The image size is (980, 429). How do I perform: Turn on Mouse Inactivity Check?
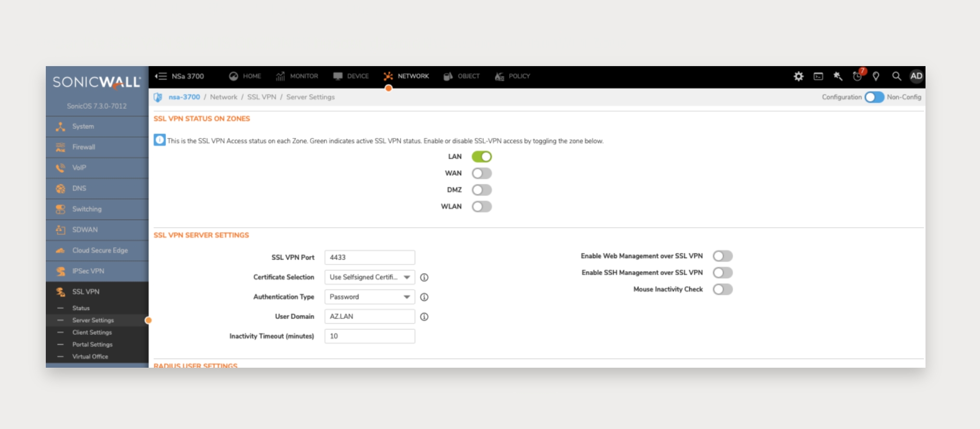722,290
